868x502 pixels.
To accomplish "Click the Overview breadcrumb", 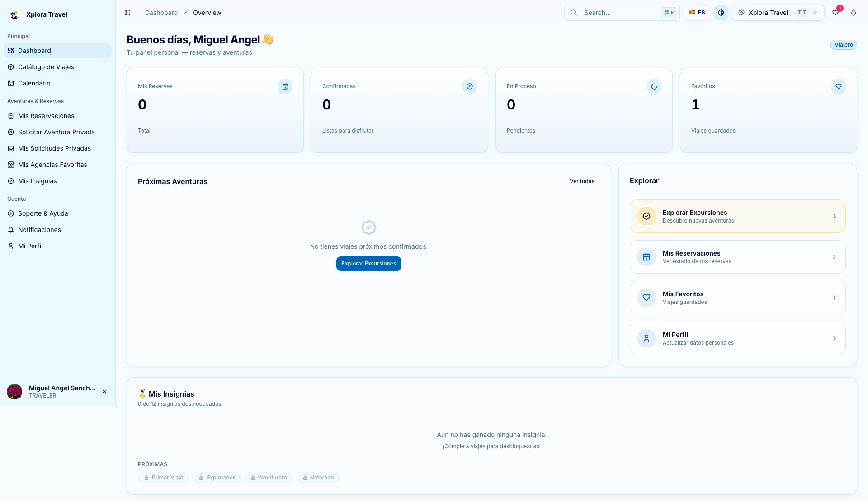I will 207,13.
